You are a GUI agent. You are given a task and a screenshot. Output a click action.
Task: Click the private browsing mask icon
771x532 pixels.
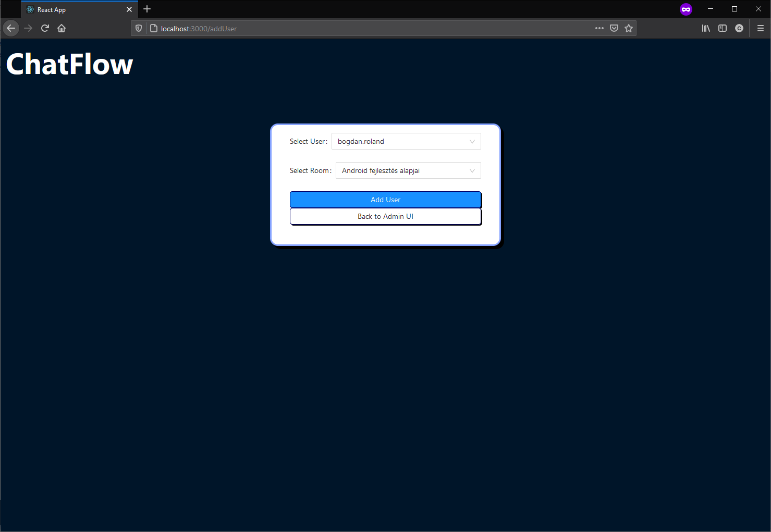tap(686, 9)
